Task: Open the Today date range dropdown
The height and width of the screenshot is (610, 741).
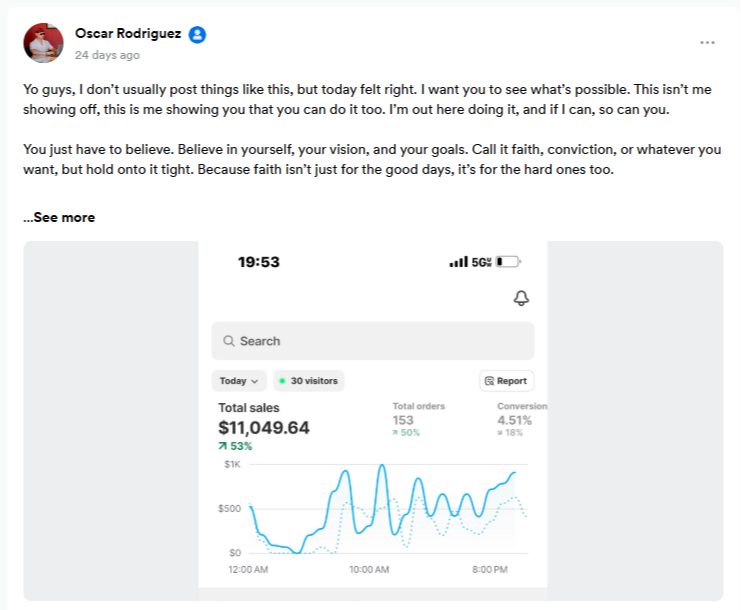Action: point(240,381)
